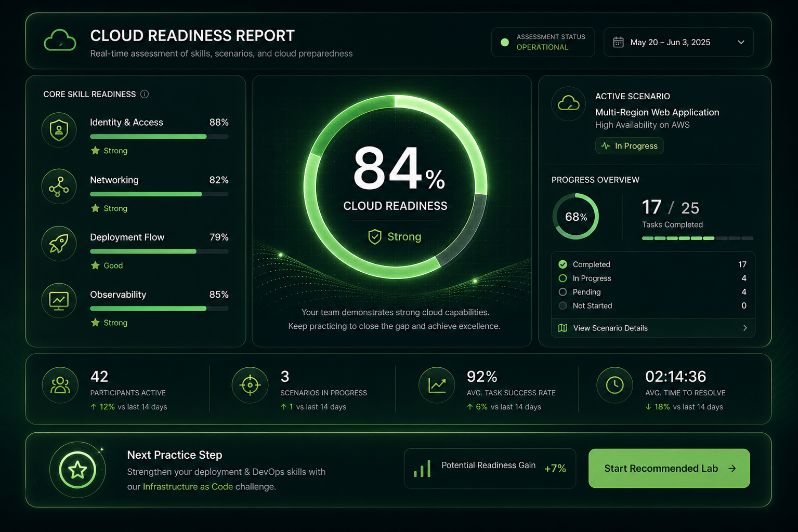Click the pulse icon in In Progress badge
798x532 pixels.
coord(606,146)
